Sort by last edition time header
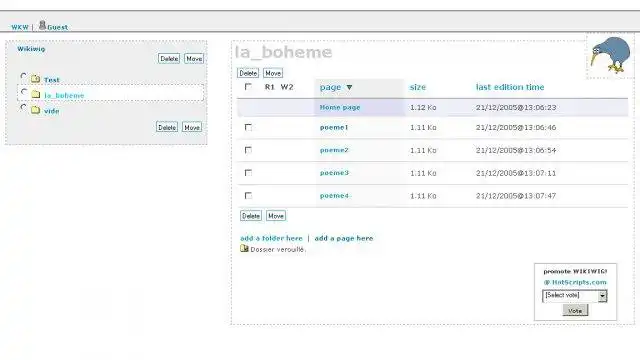This screenshot has height=360, width=640. pos(510,87)
